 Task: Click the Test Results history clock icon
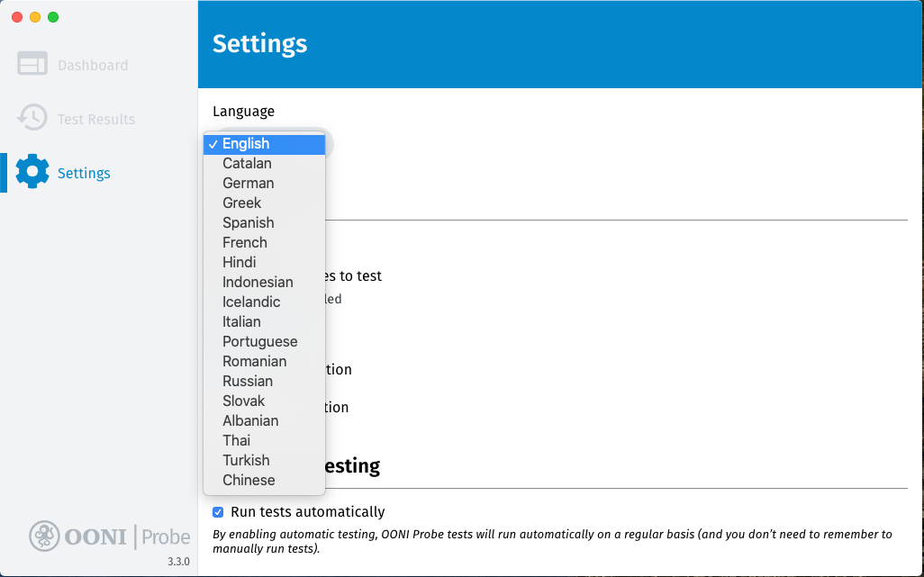coord(32,118)
